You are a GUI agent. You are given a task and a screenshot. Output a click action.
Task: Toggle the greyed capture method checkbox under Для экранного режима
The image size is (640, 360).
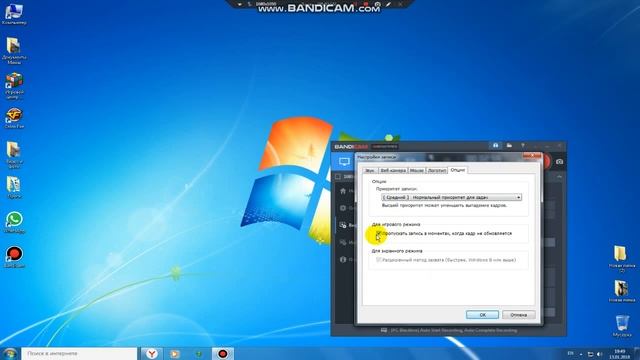click(378, 260)
